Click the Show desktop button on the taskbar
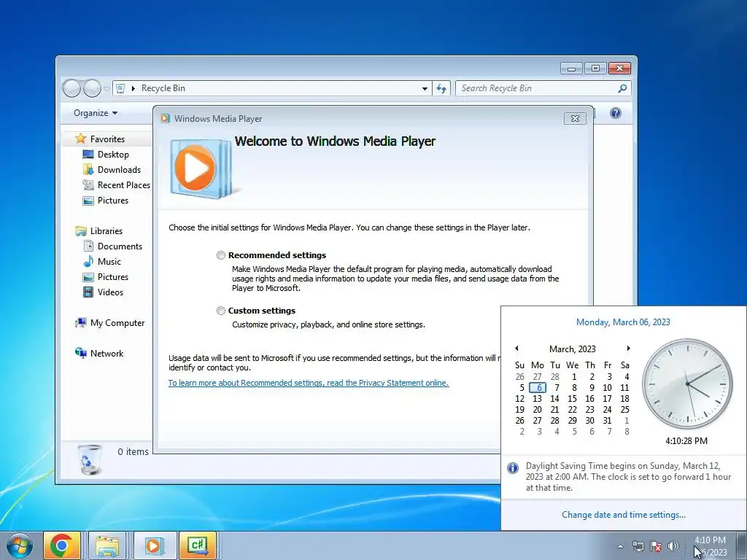Screen dimensions: 747x560 741,546
